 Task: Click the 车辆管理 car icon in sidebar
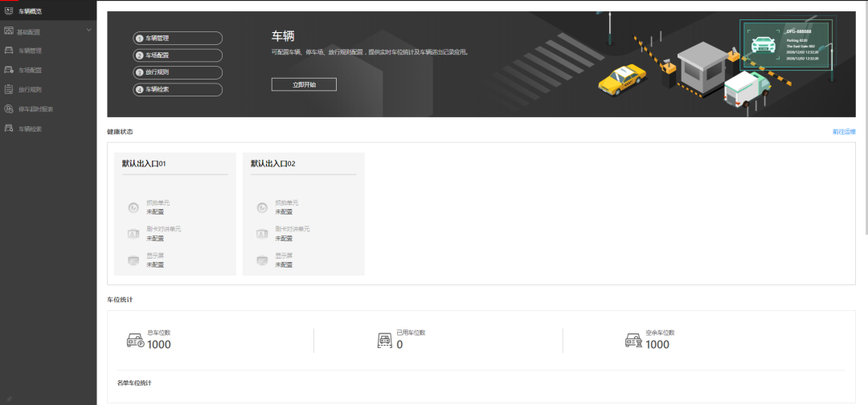coord(8,51)
